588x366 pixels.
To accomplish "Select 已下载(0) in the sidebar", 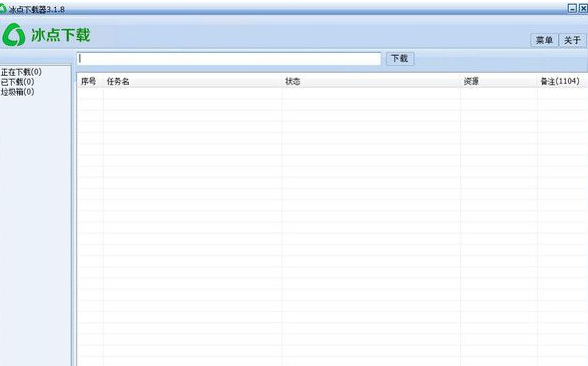I will [x=17, y=82].
